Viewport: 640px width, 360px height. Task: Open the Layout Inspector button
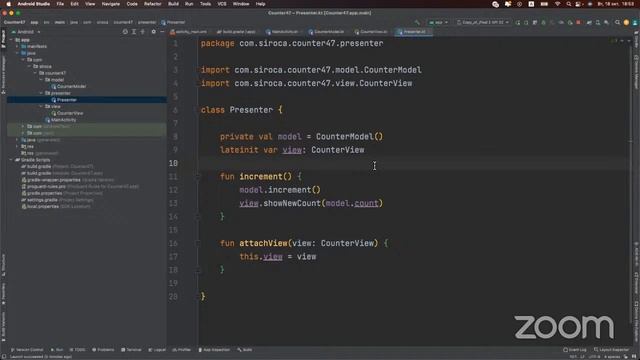611,350
